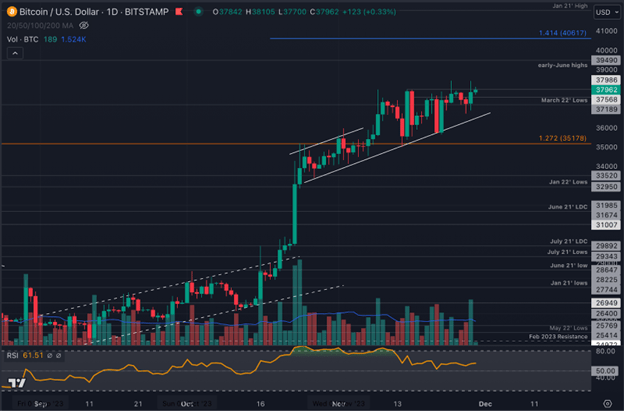Click the +123 (+0.33%) change value
The height and width of the screenshot is (411, 624).
369,12
